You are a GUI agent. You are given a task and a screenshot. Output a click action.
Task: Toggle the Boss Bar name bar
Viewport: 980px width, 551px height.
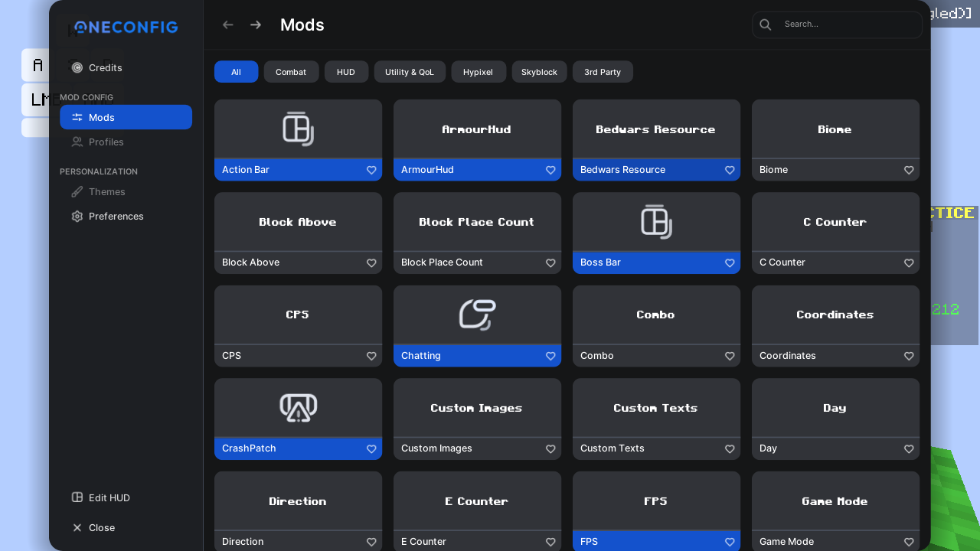[656, 262]
